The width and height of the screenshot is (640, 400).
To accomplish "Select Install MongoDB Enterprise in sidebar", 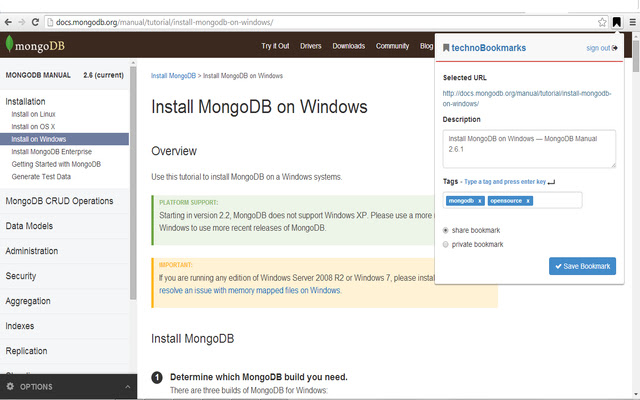I will coord(51,152).
